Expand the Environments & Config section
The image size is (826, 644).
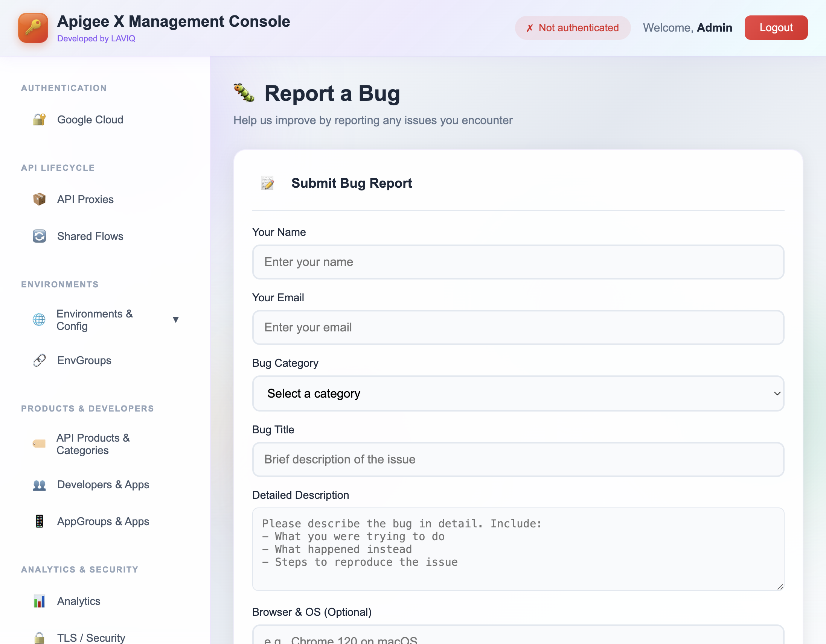click(176, 319)
